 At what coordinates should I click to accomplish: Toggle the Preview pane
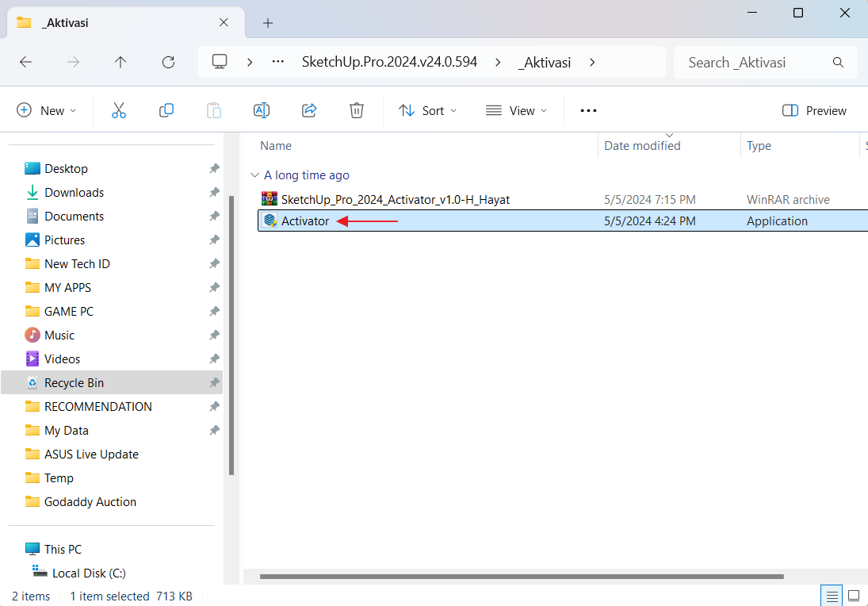pyautogui.click(x=814, y=110)
